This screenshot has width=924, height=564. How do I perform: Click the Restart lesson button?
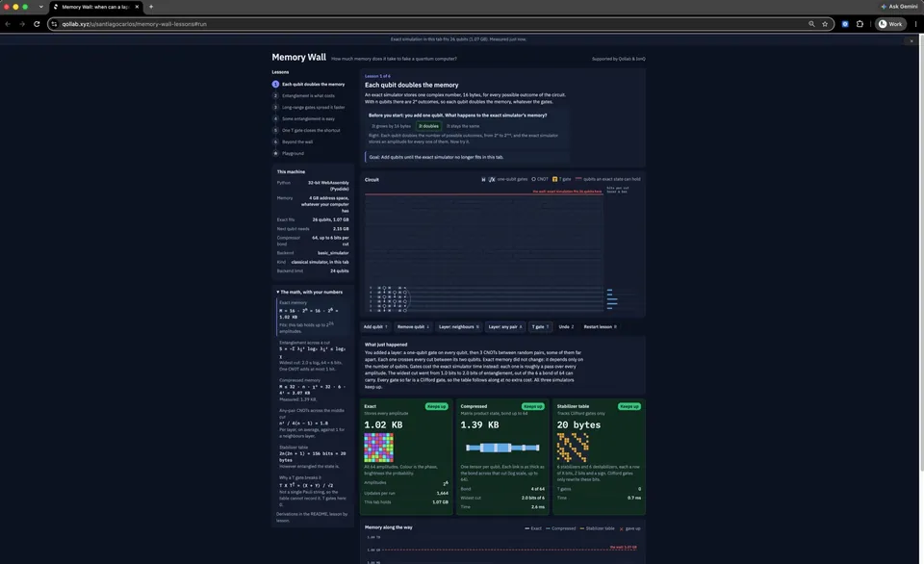point(600,326)
